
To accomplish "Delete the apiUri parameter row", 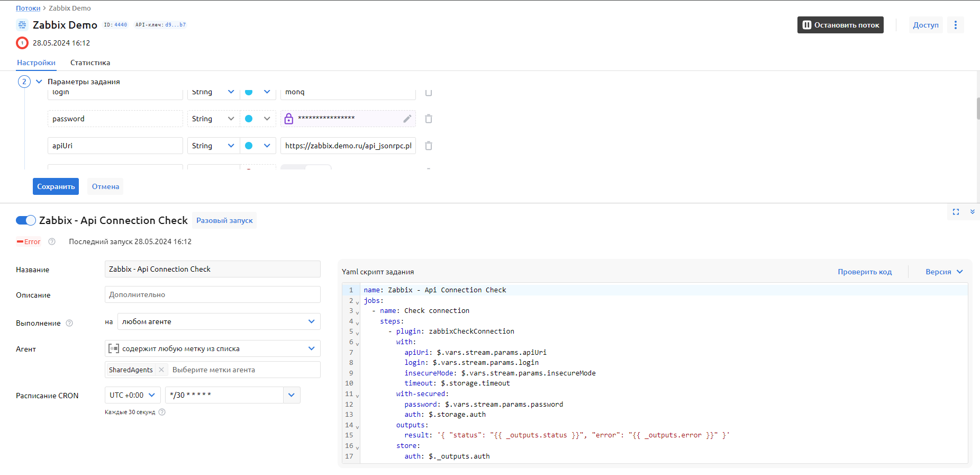I will click(429, 146).
